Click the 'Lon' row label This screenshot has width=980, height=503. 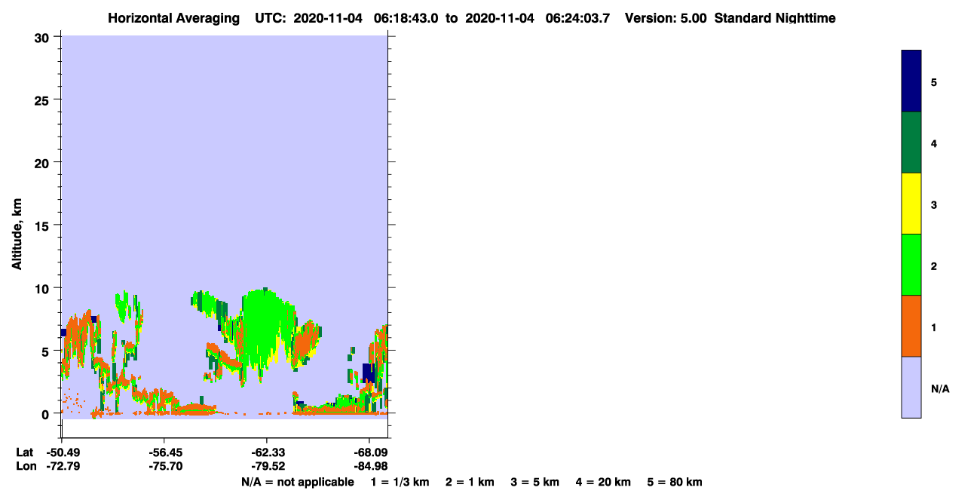(25, 466)
